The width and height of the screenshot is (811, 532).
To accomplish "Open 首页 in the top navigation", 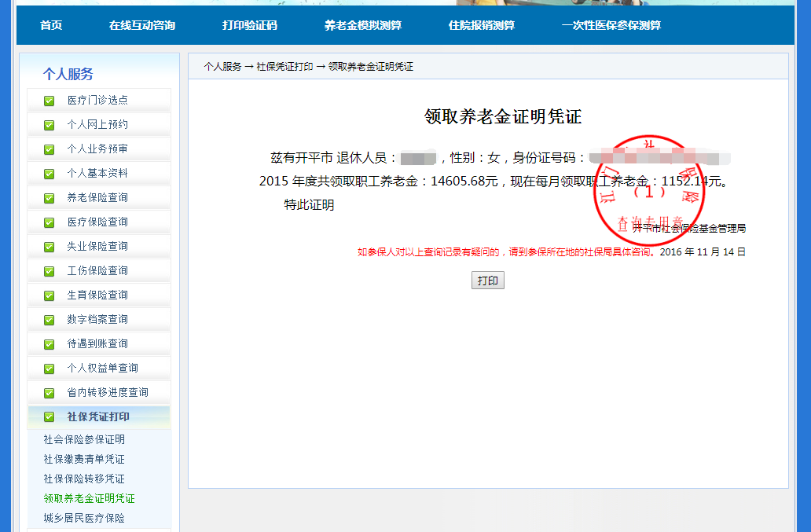I will [x=51, y=25].
